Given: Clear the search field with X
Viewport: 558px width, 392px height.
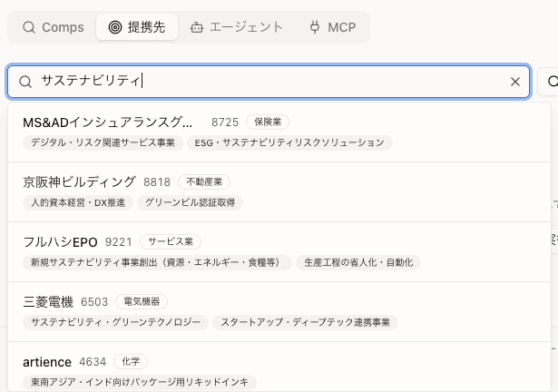Looking at the screenshot, I should [x=515, y=82].
